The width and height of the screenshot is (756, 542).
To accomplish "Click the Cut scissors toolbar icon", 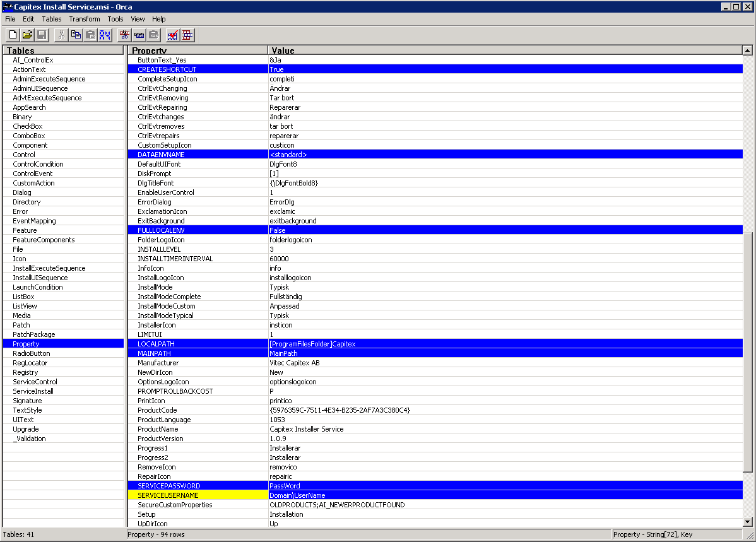I will pyautogui.click(x=61, y=35).
